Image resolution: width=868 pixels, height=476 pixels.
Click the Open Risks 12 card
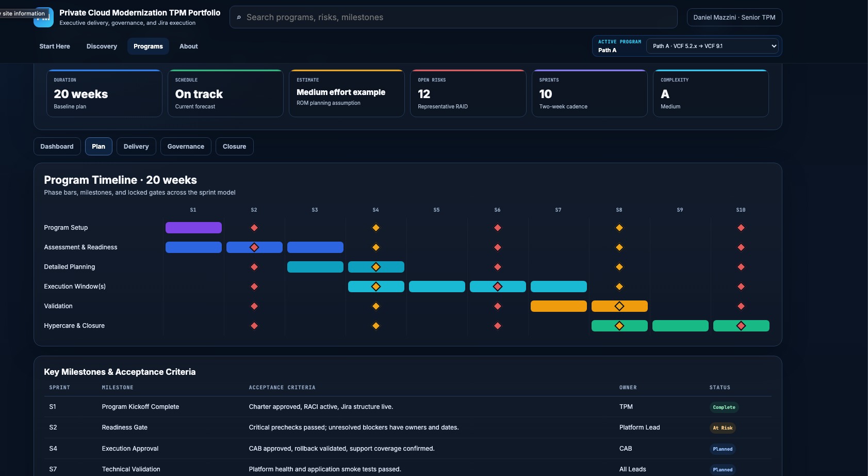point(468,93)
